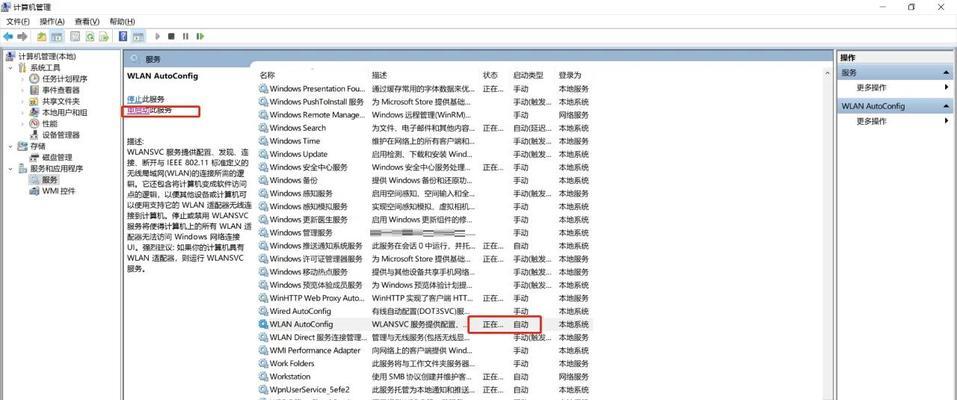Click the Start service play icon
Viewport: 957px width, 400px height.
pos(157,37)
